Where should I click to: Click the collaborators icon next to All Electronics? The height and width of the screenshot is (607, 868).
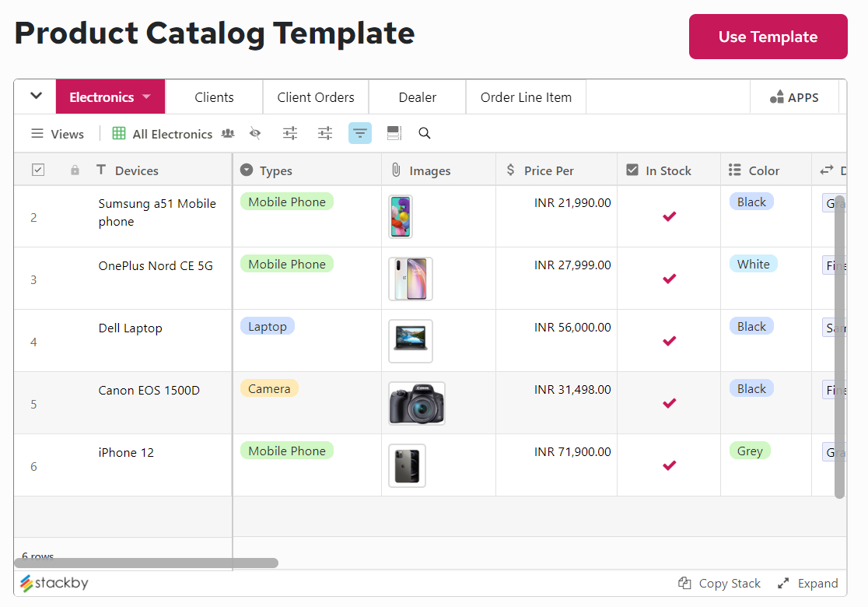tap(227, 133)
